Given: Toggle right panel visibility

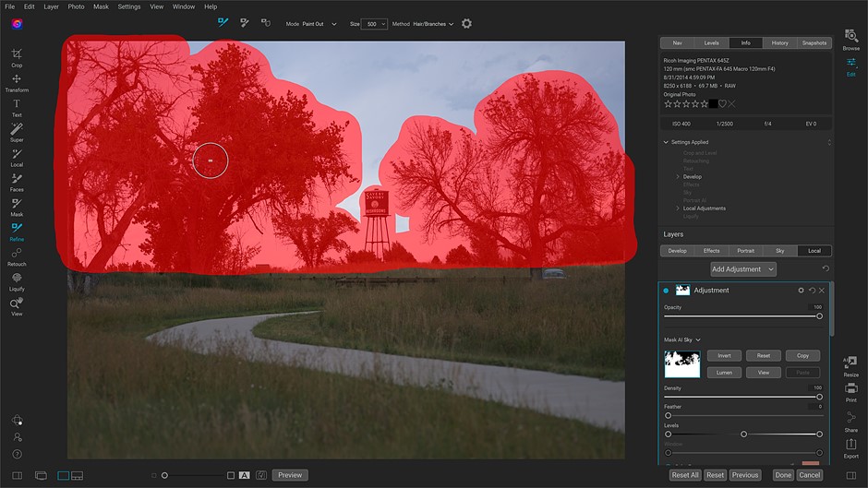Looking at the screenshot, I should pyautogui.click(x=850, y=475).
